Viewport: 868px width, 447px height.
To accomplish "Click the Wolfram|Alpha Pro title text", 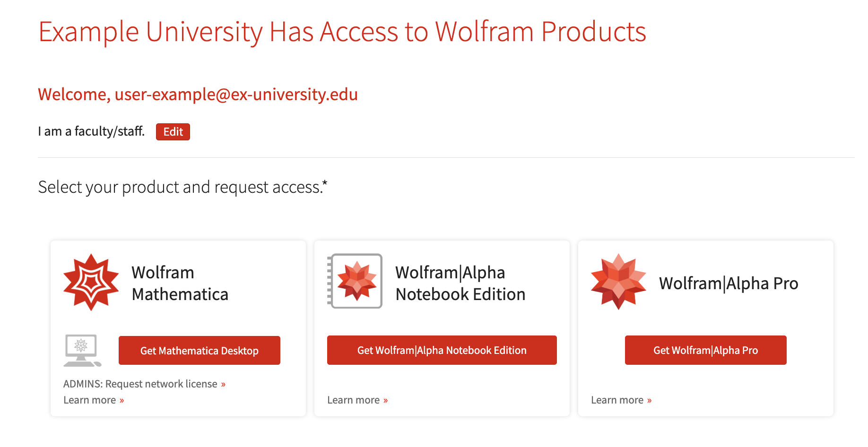I will point(728,284).
